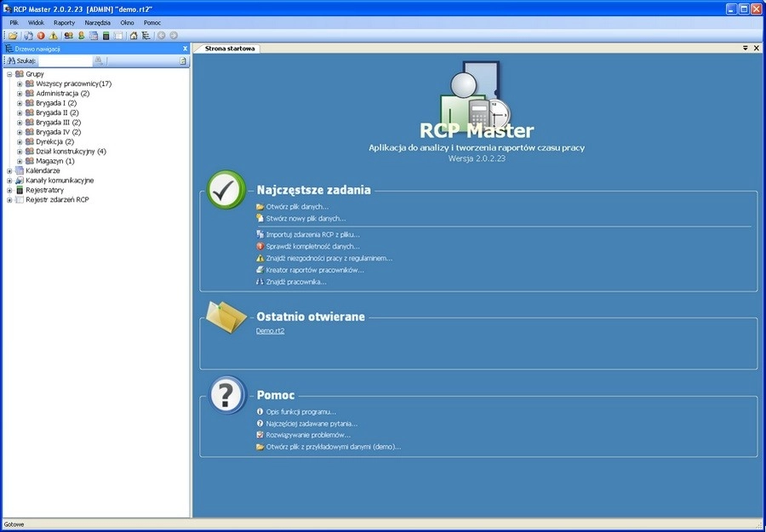Click the home start page toolbar icon

click(x=134, y=36)
